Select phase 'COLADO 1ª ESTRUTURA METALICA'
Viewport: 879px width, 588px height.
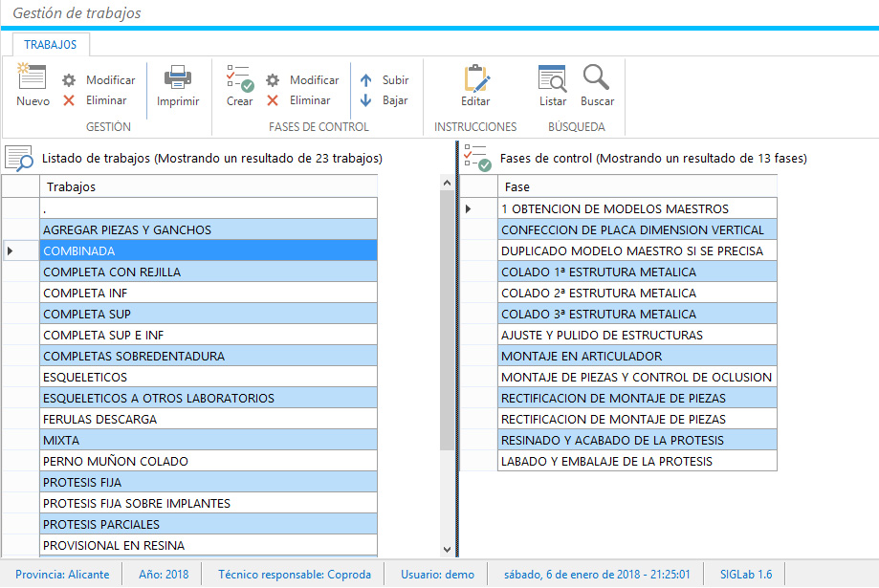637,272
